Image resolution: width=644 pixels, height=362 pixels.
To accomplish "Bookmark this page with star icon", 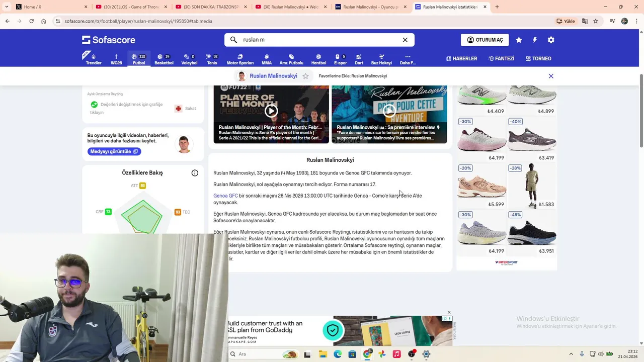I will click(596, 21).
